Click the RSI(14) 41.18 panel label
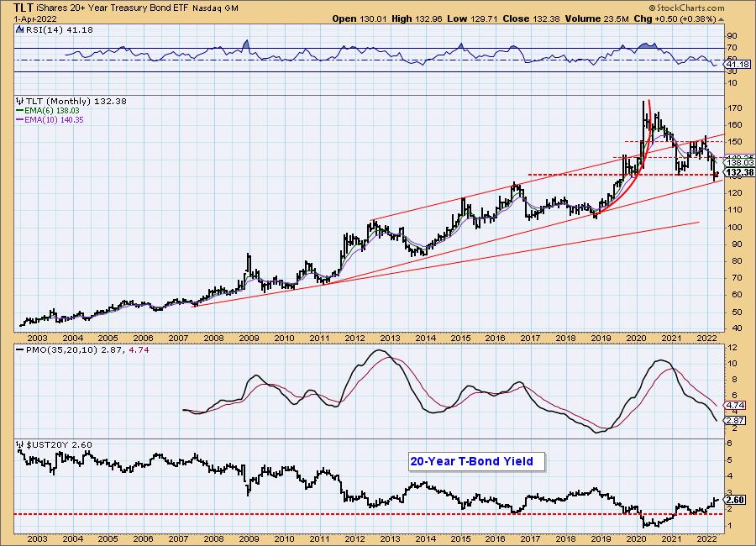This screenshot has height=546, width=756. coord(59,29)
